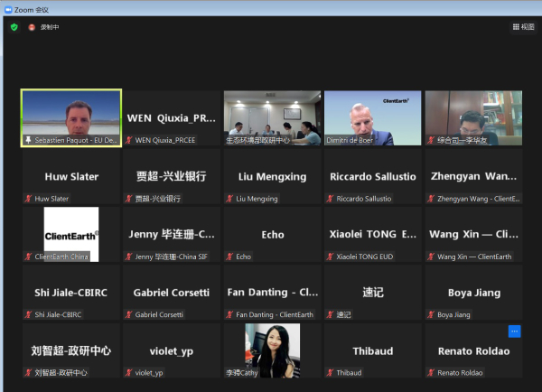Click the muted mic icon beside Fan Danting

(x=229, y=314)
